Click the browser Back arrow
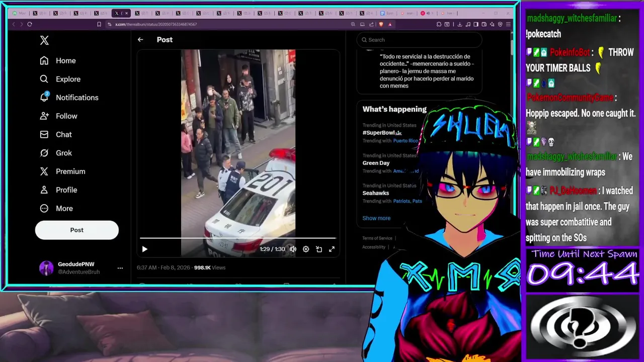644x362 pixels. (x=14, y=24)
